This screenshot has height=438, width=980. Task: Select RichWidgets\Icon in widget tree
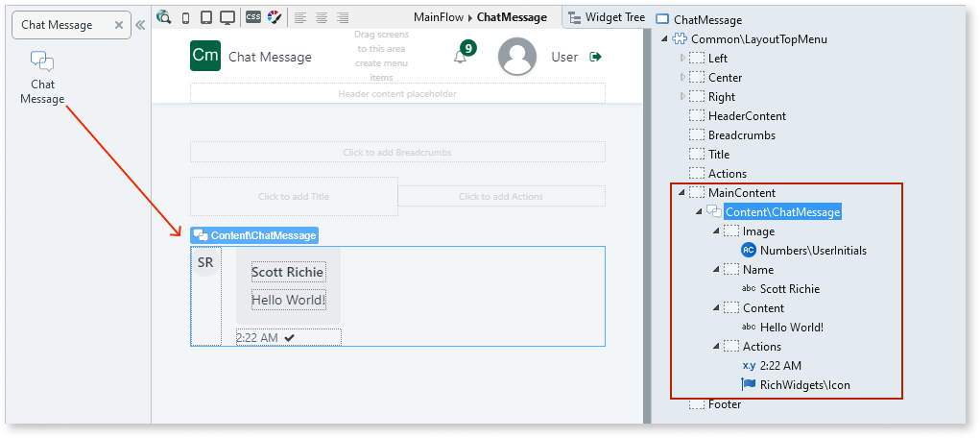(x=804, y=385)
